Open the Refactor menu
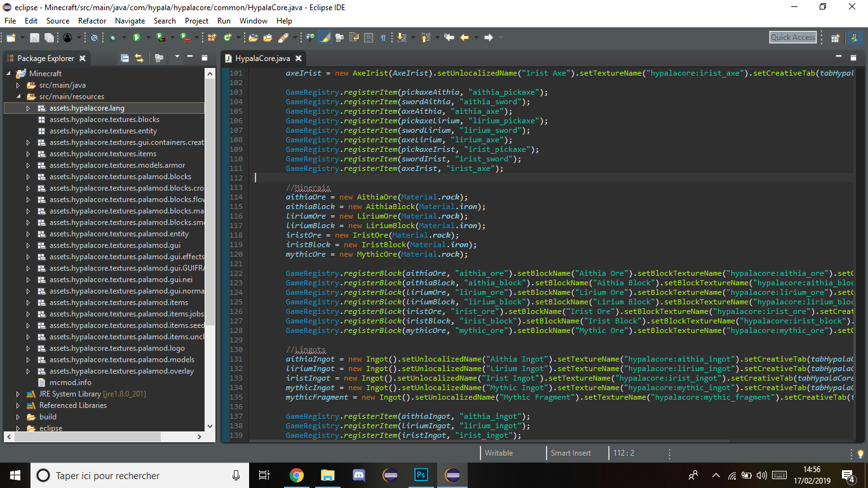The height and width of the screenshot is (488, 868). [x=92, y=21]
